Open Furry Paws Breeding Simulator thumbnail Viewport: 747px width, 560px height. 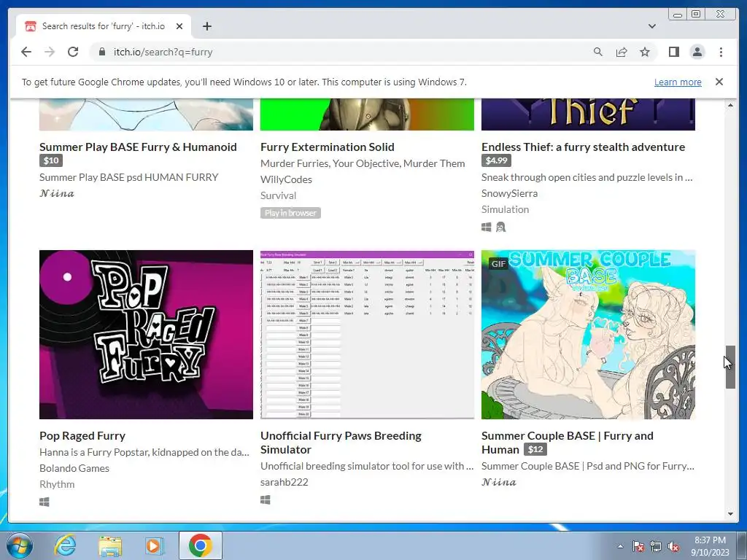tap(368, 335)
